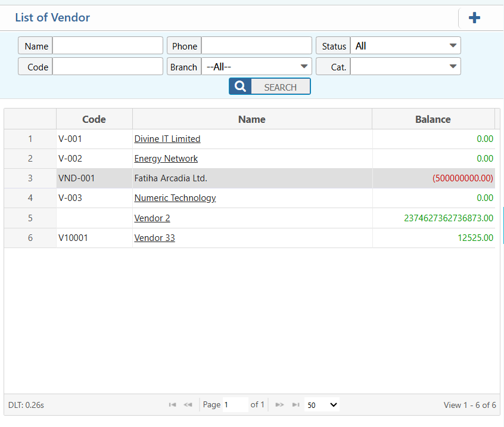Open the Divine IT Limited vendor link
This screenshot has width=504, height=427.
pos(167,138)
